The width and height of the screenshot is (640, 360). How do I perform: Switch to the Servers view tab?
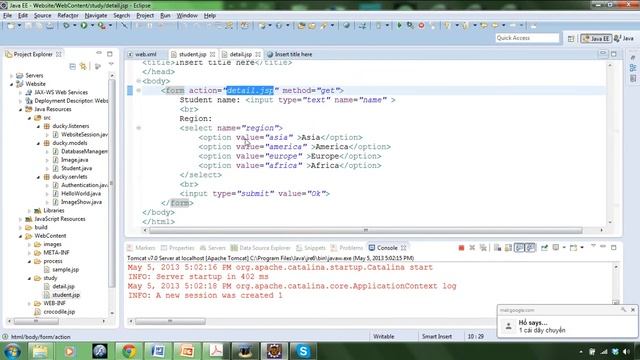tap(213, 248)
